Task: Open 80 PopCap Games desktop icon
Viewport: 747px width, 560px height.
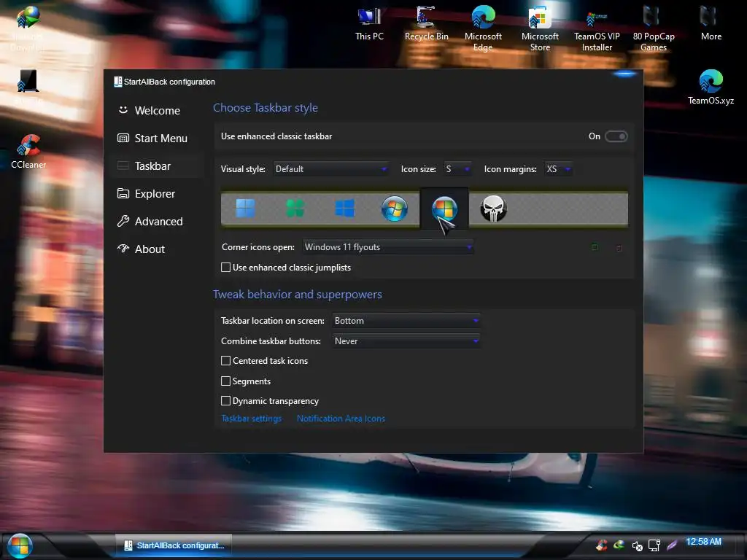Action: pyautogui.click(x=654, y=28)
